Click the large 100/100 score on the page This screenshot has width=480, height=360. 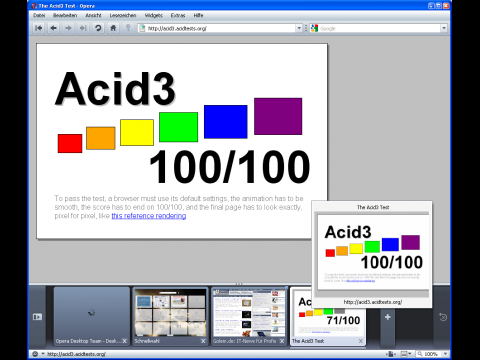[230, 167]
